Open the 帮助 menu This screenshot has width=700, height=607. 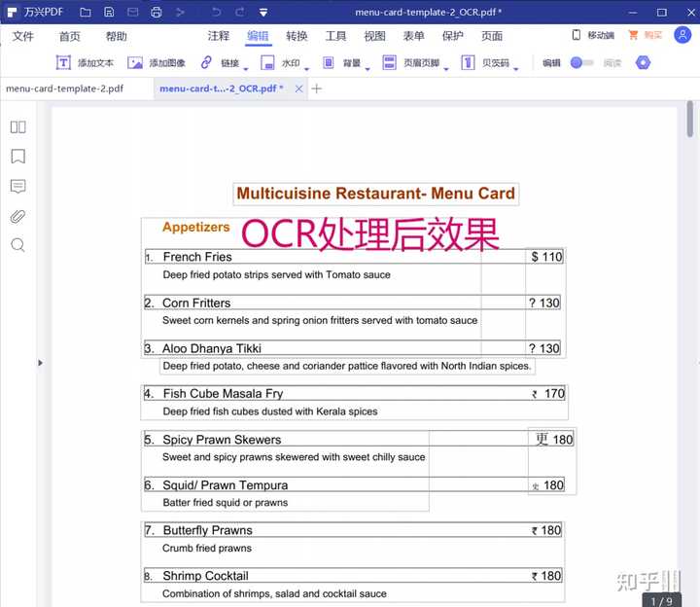[x=116, y=36]
